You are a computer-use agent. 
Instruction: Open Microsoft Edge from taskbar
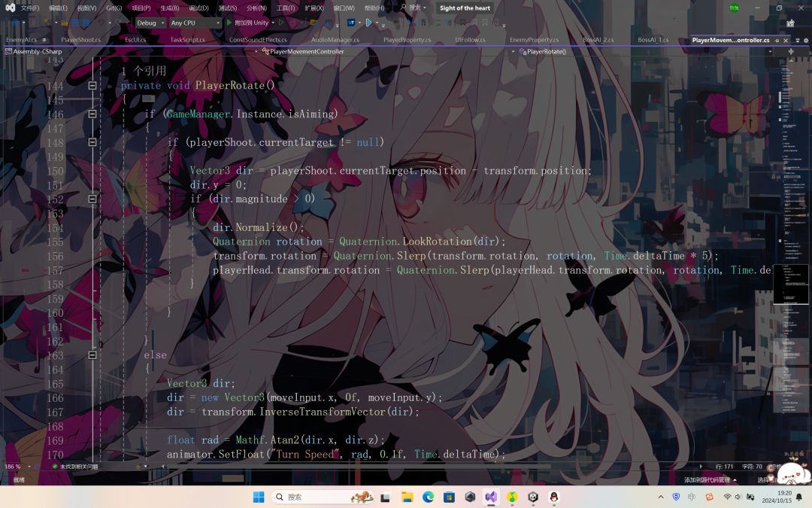click(x=428, y=497)
